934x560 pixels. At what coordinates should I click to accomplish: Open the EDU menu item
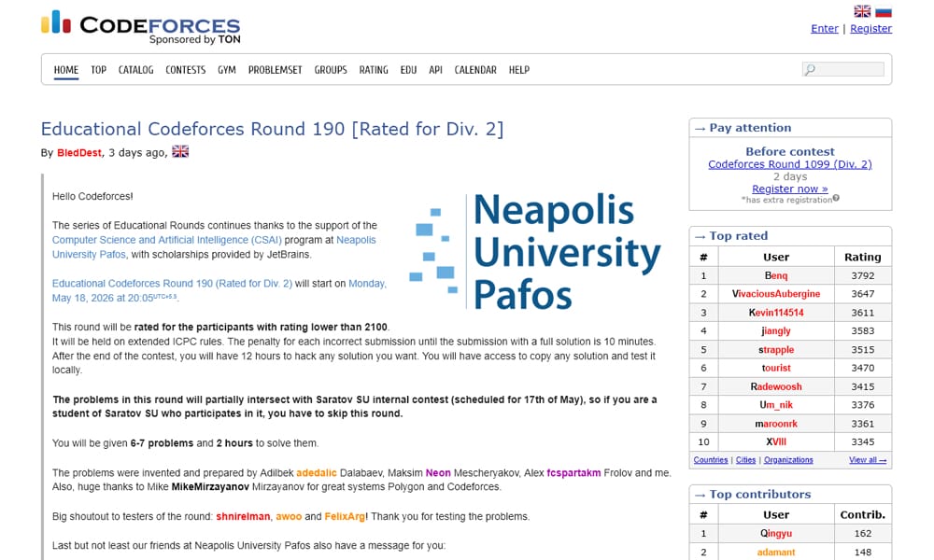pyautogui.click(x=408, y=70)
